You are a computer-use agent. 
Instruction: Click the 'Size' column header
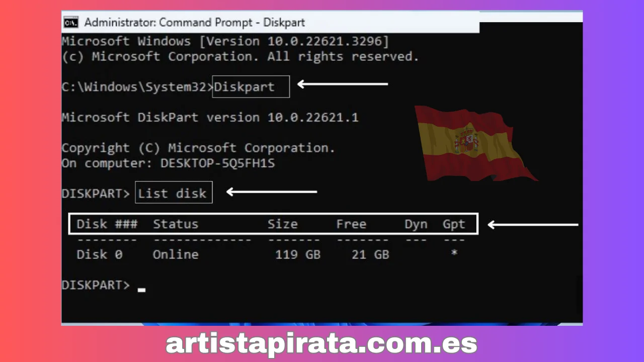(282, 224)
